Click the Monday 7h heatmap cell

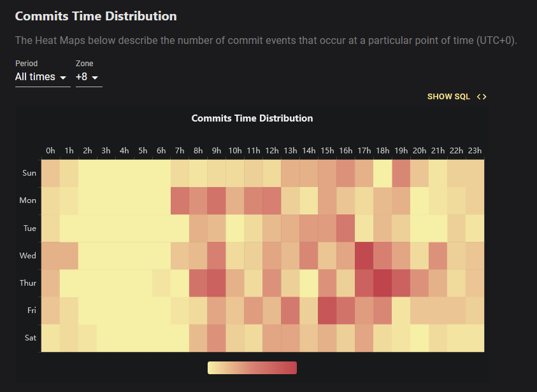(x=180, y=201)
